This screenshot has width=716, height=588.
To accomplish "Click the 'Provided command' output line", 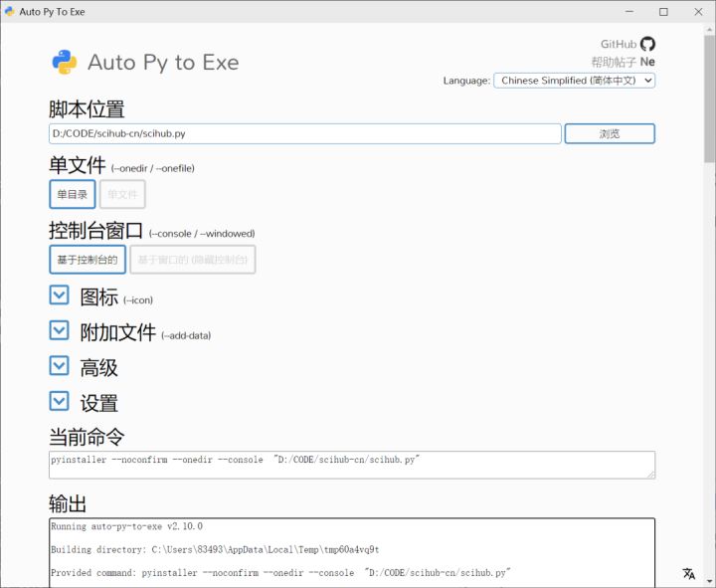I will click(x=280, y=573).
